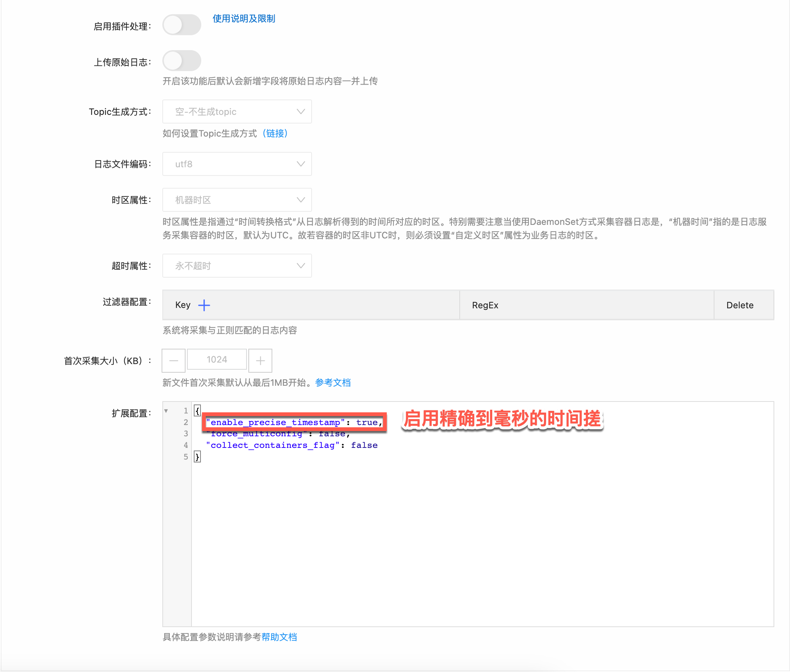
Task: Click the Key column header label
Action: pyautogui.click(x=183, y=305)
